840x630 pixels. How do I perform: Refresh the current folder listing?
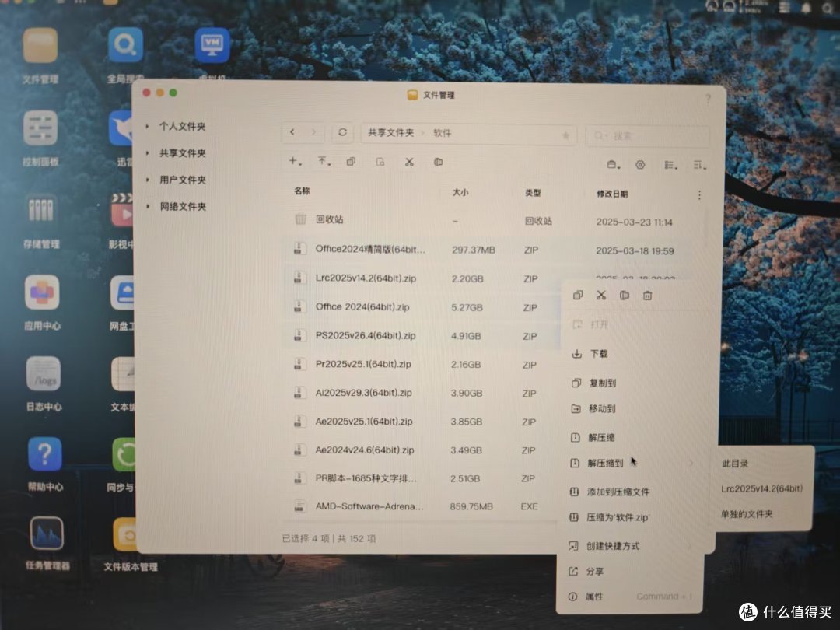(342, 132)
